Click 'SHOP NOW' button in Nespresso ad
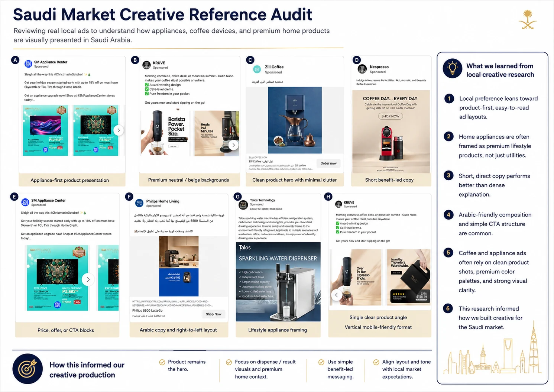 point(390,116)
